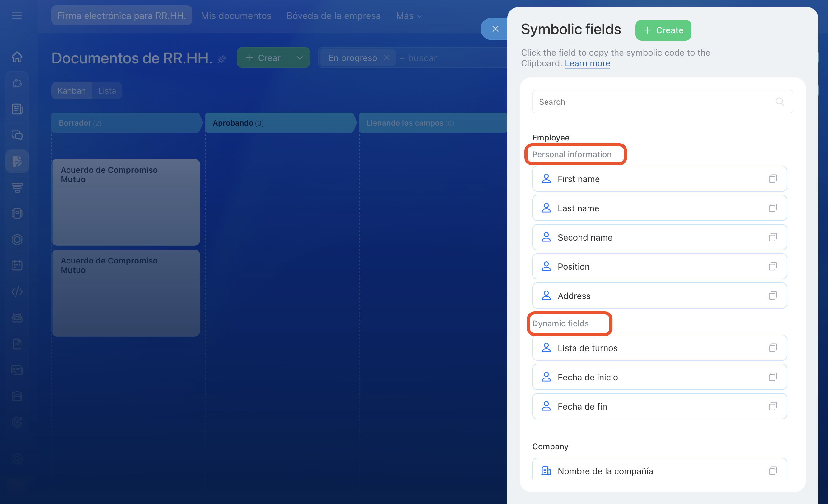Pin the Documentos de RR.HH. page
The height and width of the screenshot is (504, 828).
pos(222,59)
